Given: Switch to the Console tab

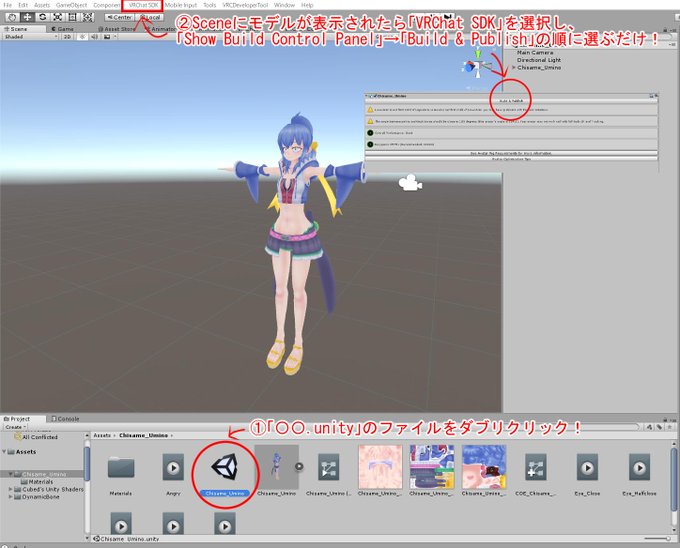Looking at the screenshot, I should tap(65, 419).
